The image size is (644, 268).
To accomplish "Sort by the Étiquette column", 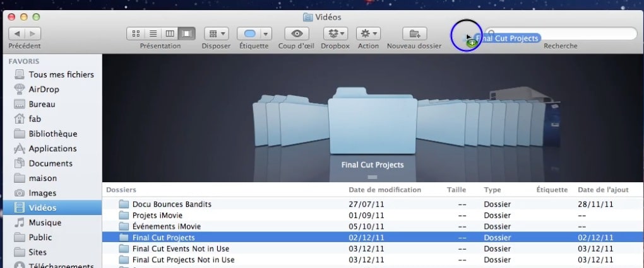I will pos(552,190).
